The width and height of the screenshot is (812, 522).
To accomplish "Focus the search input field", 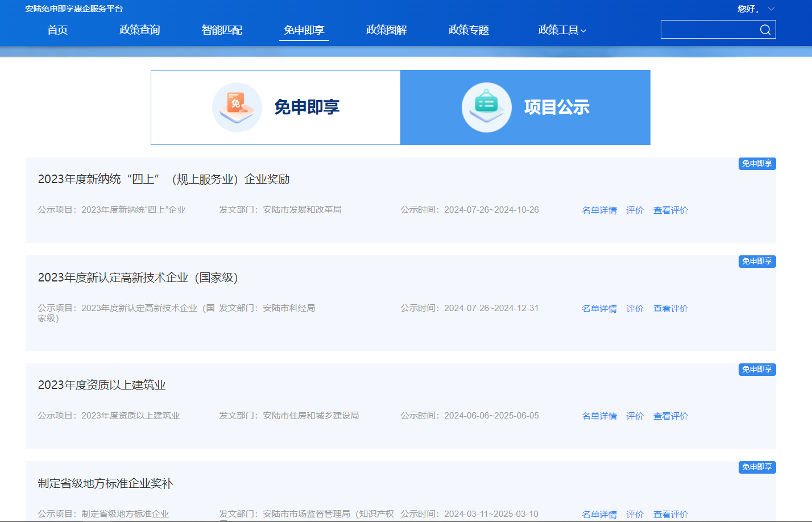I will coord(709,30).
